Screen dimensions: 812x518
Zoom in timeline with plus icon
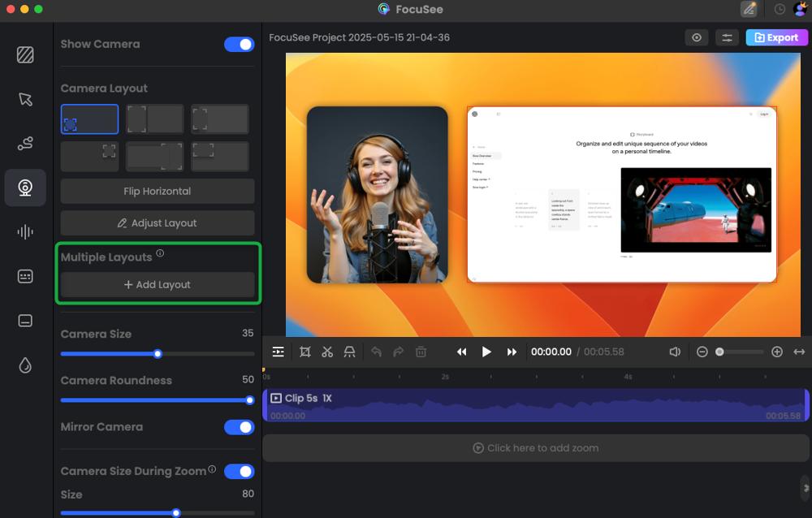[777, 352]
